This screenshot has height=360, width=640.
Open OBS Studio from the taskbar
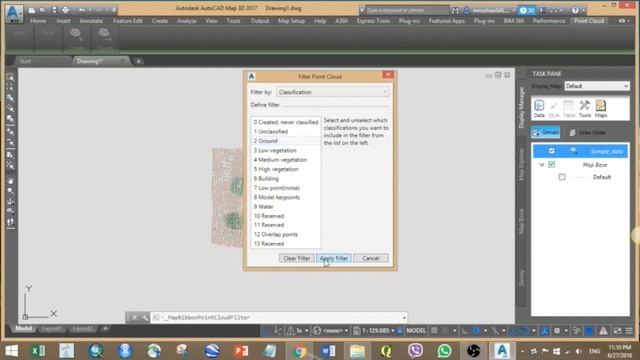point(473,351)
